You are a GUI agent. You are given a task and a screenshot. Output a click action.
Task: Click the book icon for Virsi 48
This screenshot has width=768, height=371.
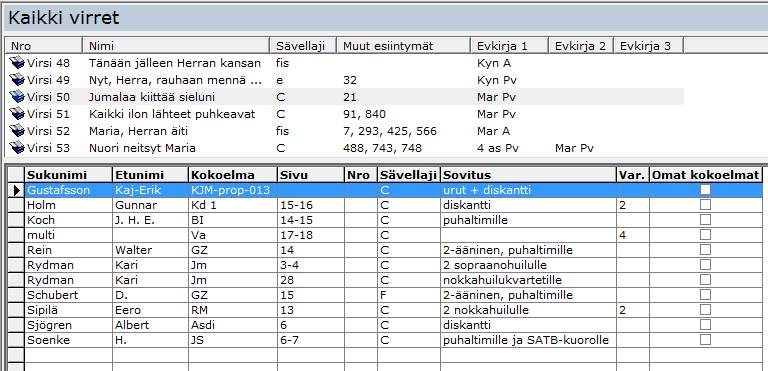coord(17,63)
